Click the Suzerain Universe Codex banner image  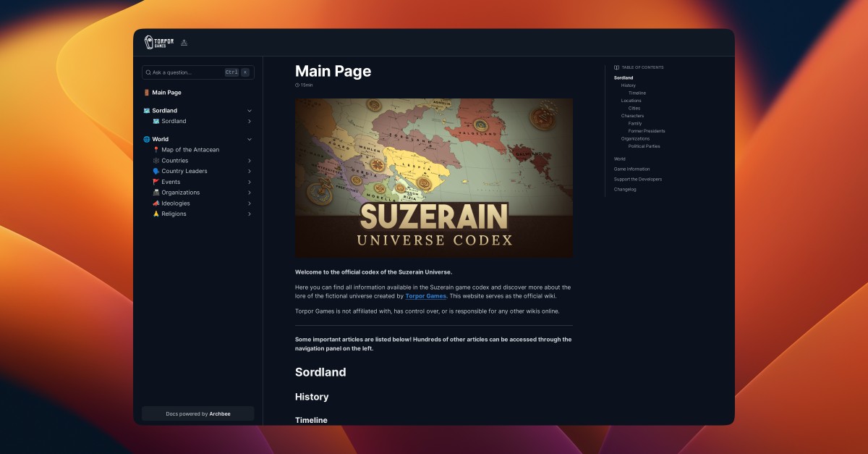434,178
